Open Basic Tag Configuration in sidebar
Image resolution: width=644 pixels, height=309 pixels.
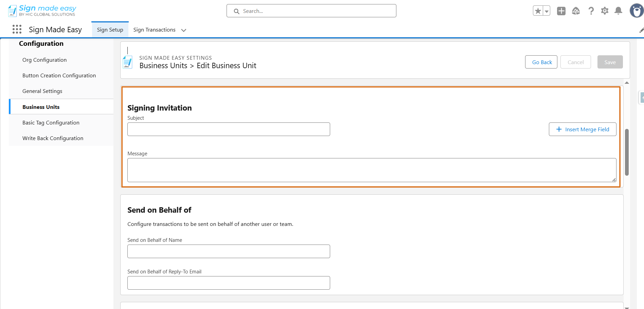(x=51, y=123)
